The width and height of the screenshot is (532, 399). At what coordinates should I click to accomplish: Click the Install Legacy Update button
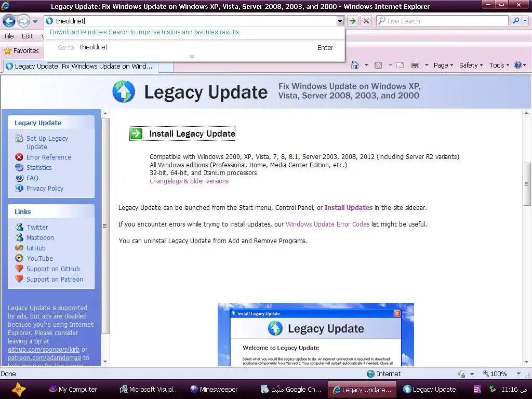(x=182, y=134)
